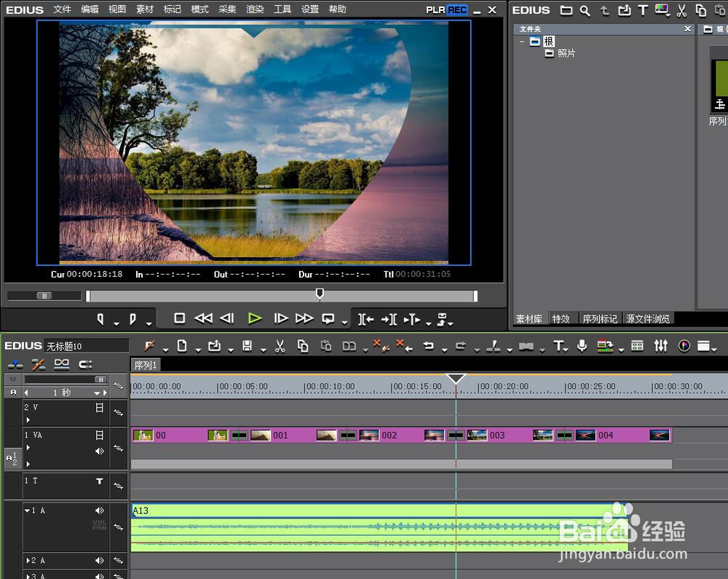728x579 pixels.
Task: Expand the 2 A audio track
Action: pyautogui.click(x=28, y=560)
